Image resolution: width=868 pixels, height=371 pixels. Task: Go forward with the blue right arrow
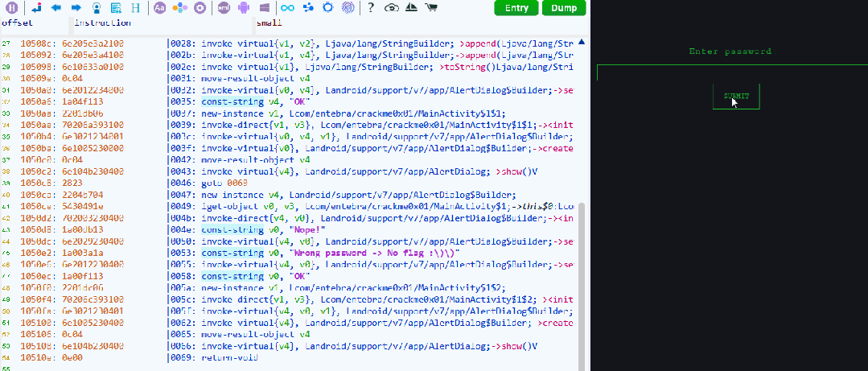[x=76, y=8]
